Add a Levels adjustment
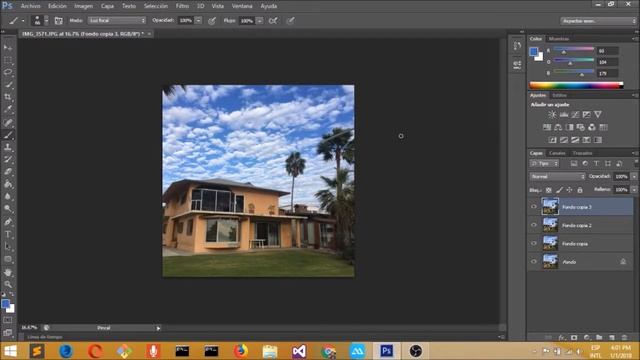Screen dimensions: 640x360 coord(564,115)
